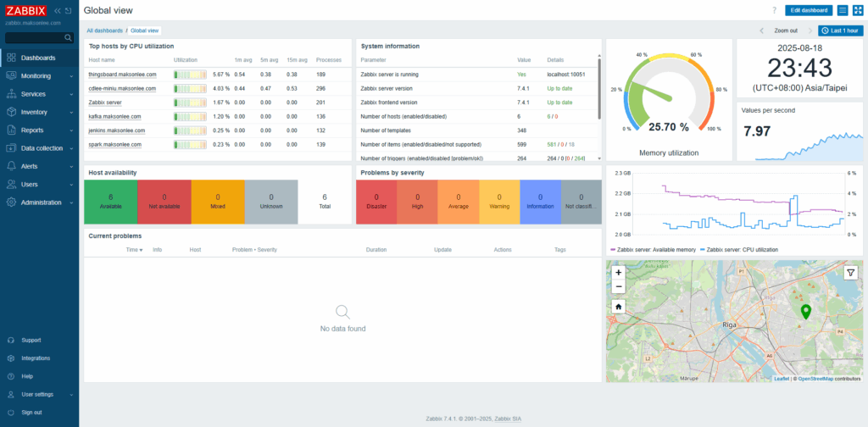Click the Administration gear icon
The width and height of the screenshot is (868, 427).
(x=11, y=202)
